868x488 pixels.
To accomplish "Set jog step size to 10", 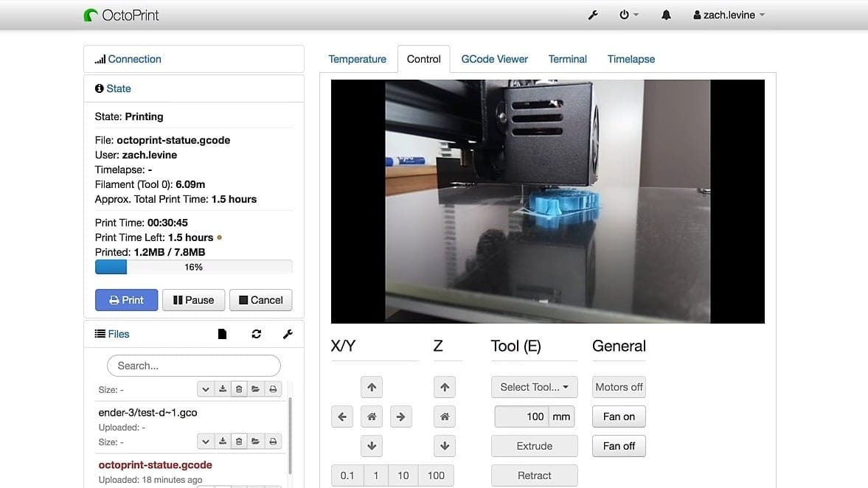I will (x=403, y=475).
